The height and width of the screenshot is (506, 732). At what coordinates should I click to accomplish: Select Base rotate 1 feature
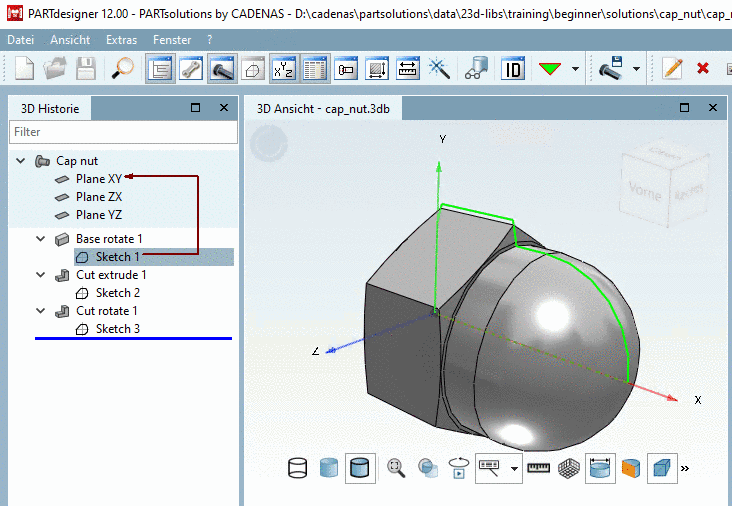click(109, 239)
